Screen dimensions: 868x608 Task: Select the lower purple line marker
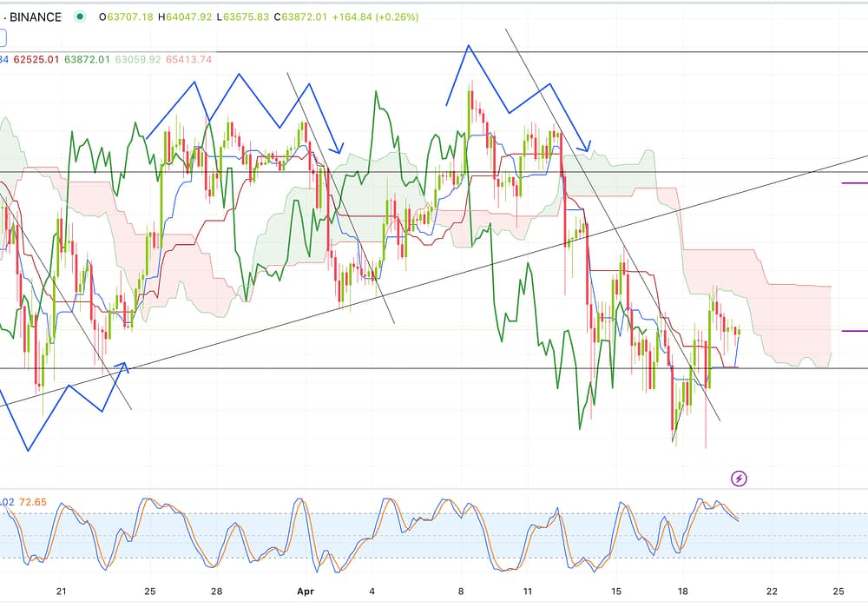coord(854,331)
